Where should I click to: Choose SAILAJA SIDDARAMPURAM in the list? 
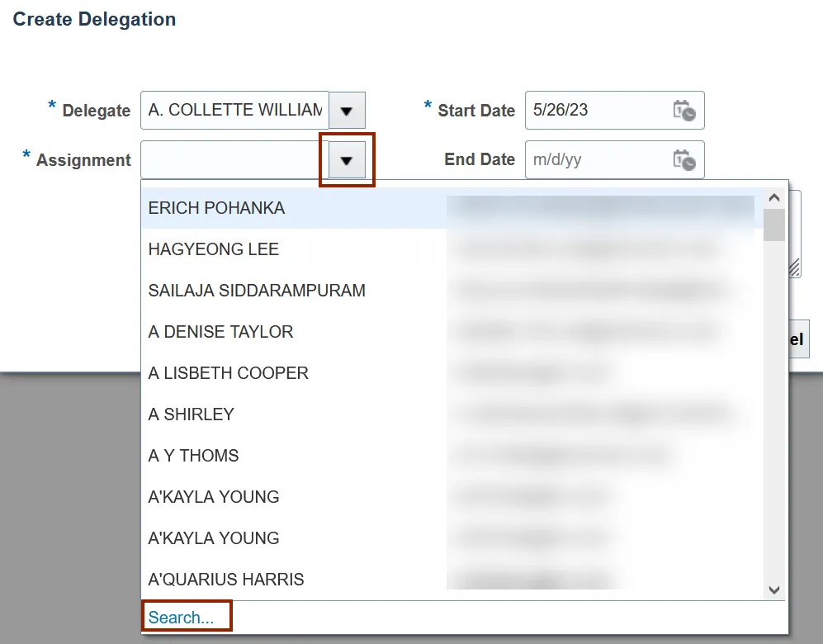257,291
